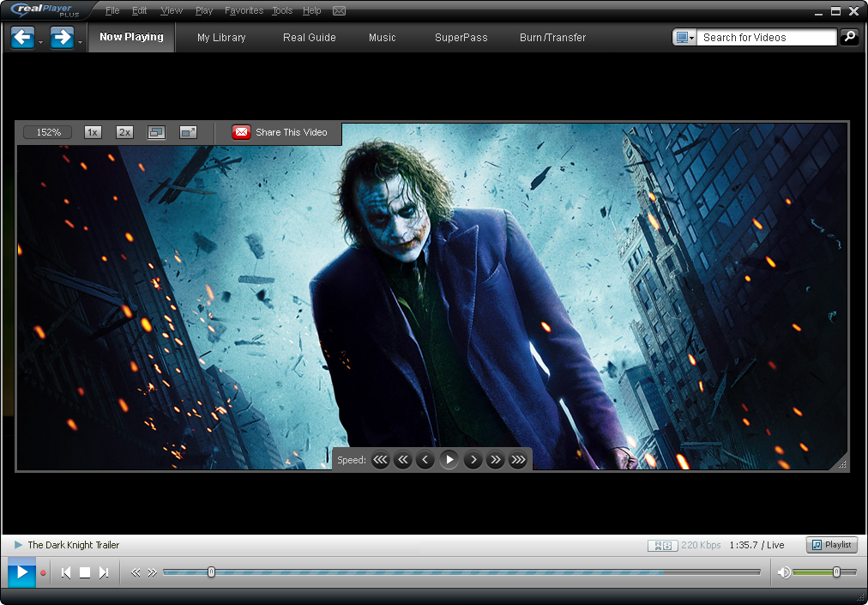Open the back button history dropdown
Screen dimensions: 868x605
coord(41,42)
